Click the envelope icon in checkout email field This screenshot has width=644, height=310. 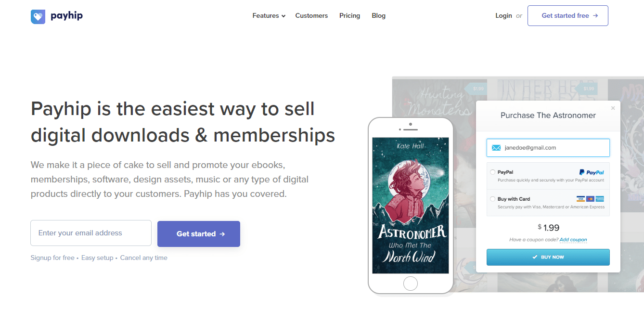click(x=496, y=147)
